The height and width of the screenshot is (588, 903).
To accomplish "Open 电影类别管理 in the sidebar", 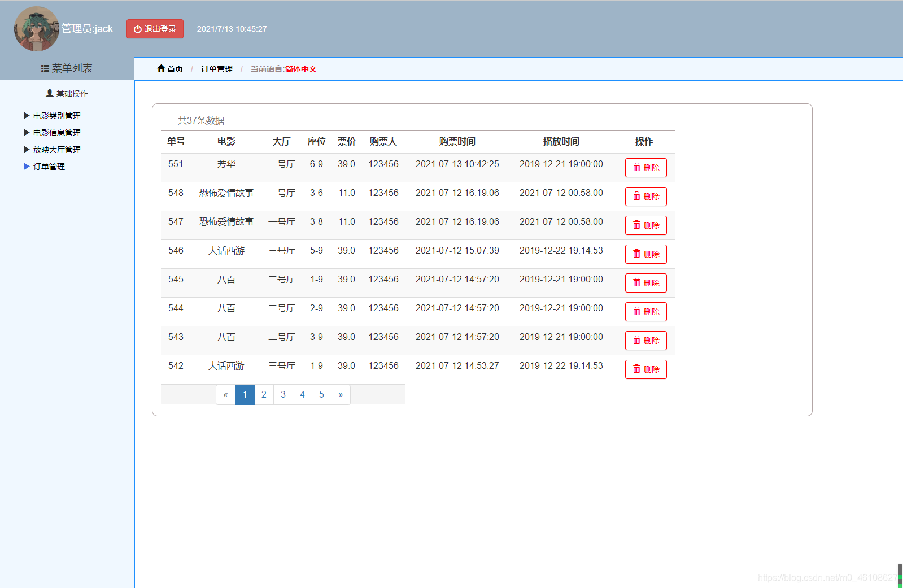I will pyautogui.click(x=57, y=116).
